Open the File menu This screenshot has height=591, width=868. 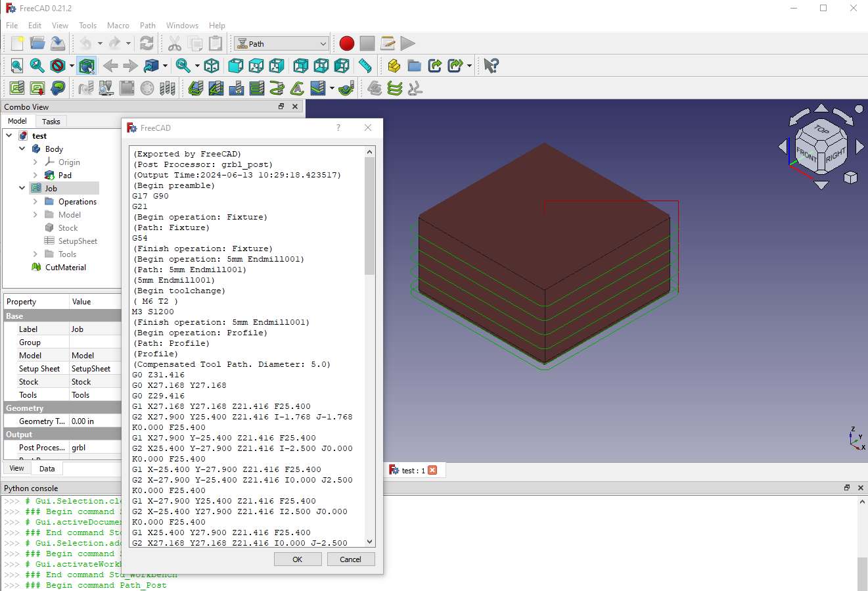(x=12, y=26)
